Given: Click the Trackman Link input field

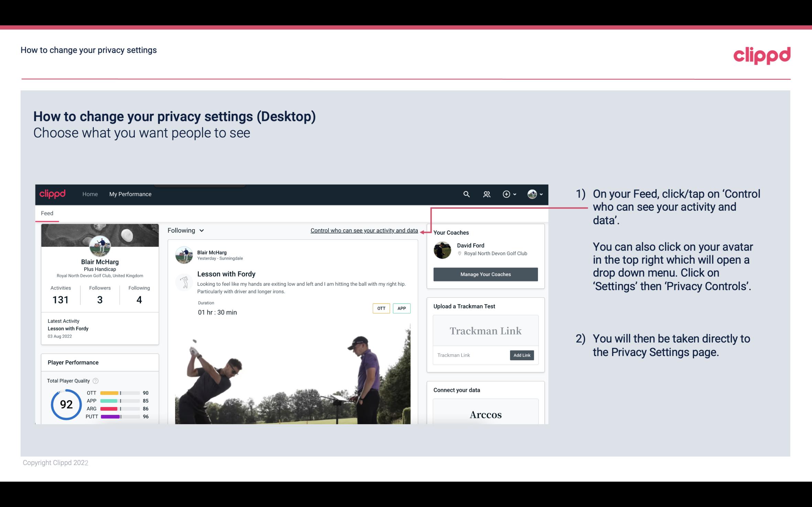Looking at the screenshot, I should 471,354.
